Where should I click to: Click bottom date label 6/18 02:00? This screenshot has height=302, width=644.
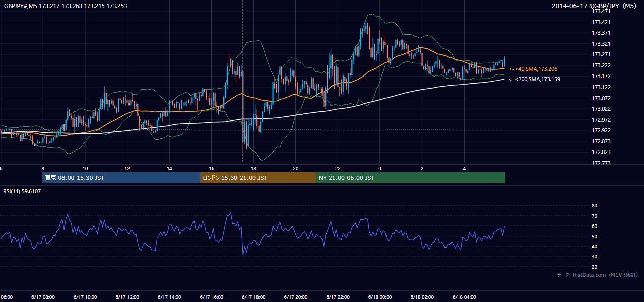coord(422,297)
